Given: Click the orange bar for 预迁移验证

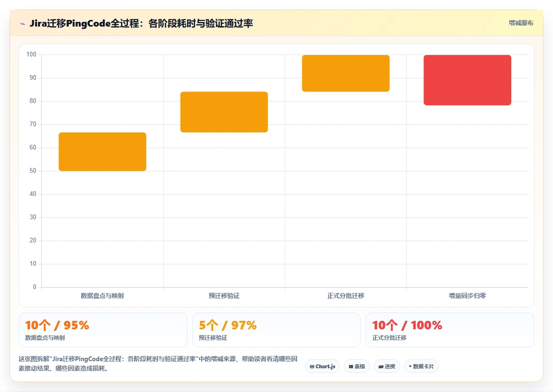Looking at the screenshot, I should pyautogui.click(x=224, y=112).
